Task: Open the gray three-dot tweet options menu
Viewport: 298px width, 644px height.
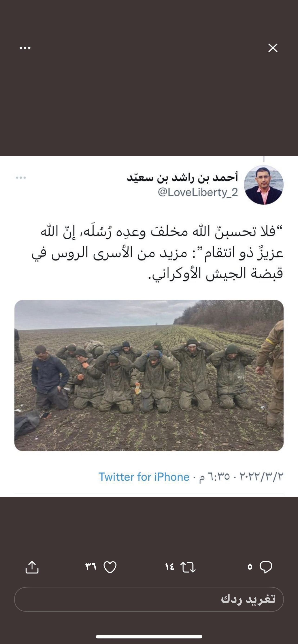Action: click(x=21, y=178)
